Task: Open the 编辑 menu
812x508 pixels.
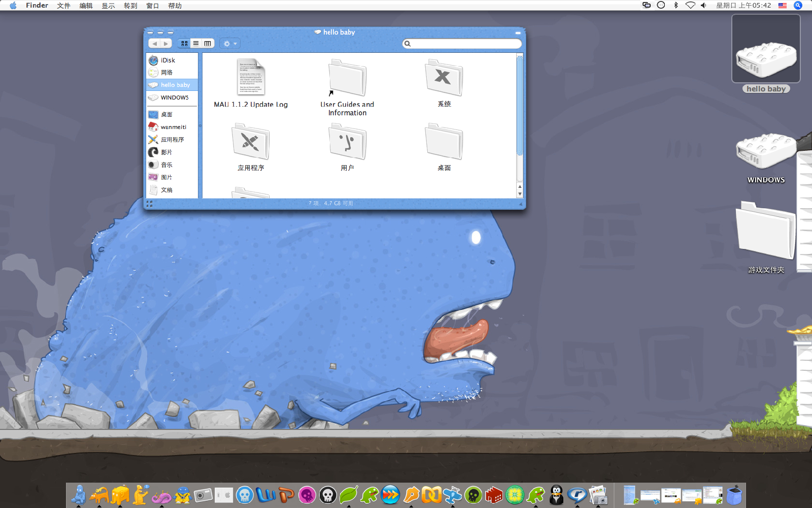Action: [86, 6]
